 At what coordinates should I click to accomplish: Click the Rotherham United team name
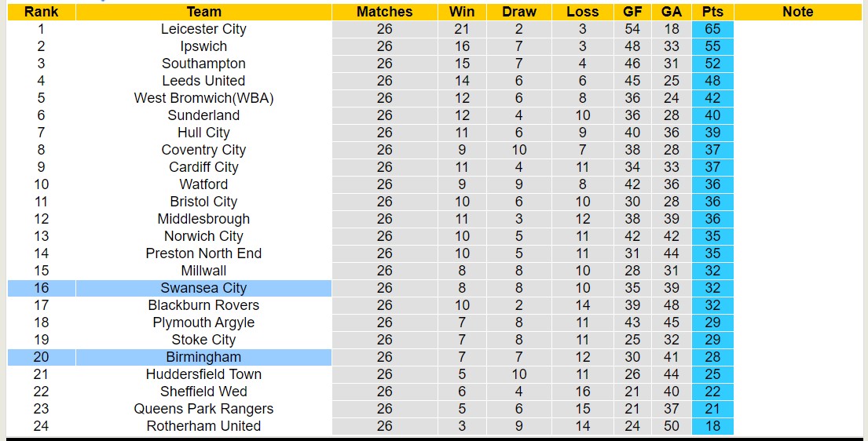(203, 426)
